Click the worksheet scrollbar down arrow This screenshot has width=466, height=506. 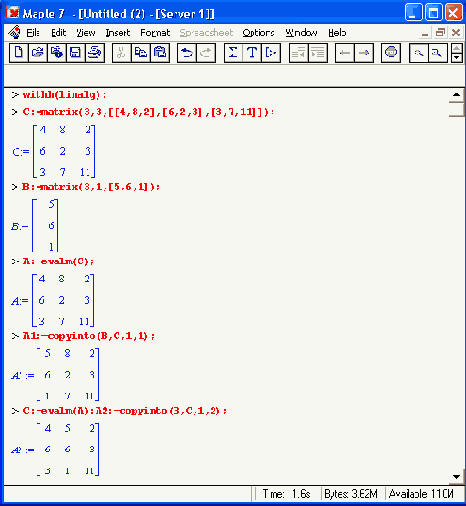[457, 477]
